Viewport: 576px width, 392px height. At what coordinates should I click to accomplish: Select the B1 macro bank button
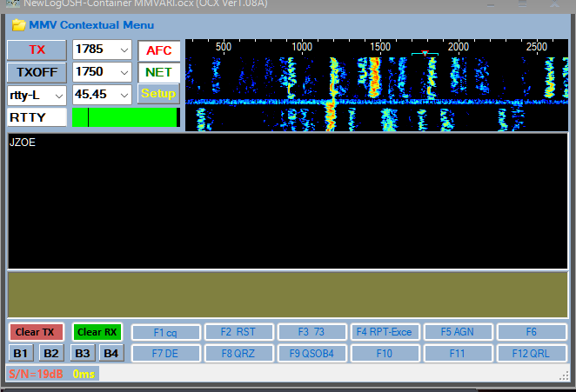21,353
